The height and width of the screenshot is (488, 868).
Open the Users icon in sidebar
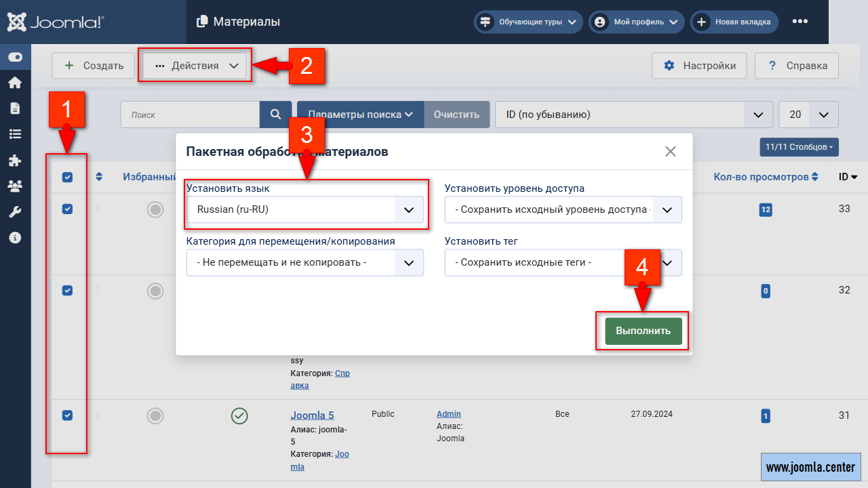(15, 186)
